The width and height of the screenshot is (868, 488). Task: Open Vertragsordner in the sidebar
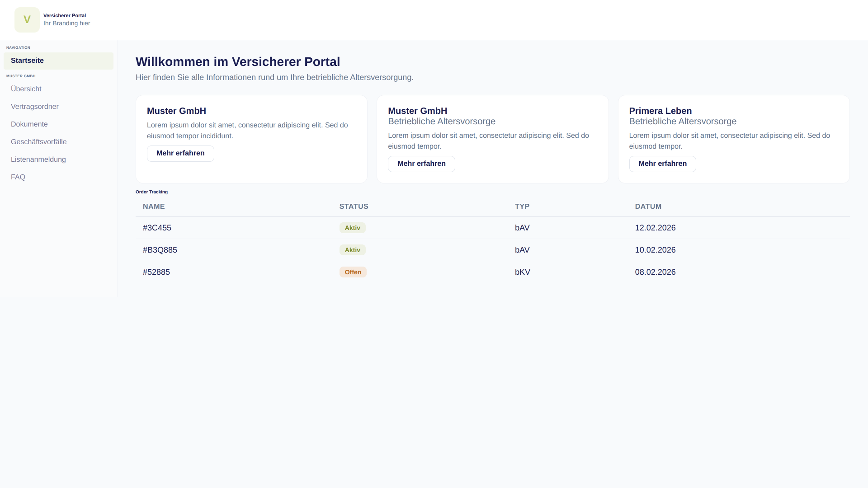pyautogui.click(x=35, y=107)
